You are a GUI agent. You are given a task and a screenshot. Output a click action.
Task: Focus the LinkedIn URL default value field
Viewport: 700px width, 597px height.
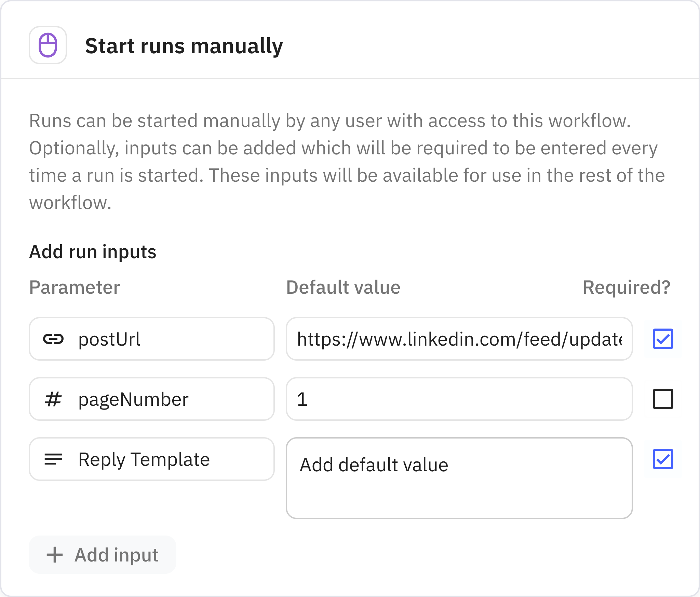coord(459,339)
